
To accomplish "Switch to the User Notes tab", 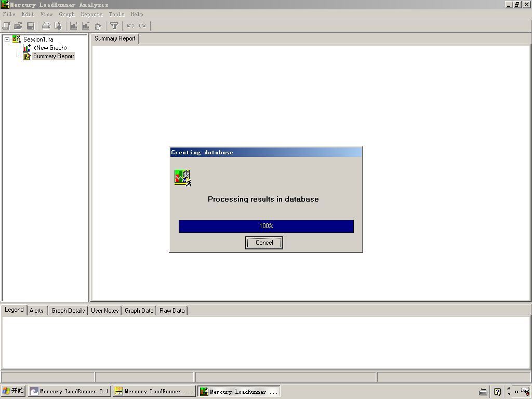I will pyautogui.click(x=105, y=311).
